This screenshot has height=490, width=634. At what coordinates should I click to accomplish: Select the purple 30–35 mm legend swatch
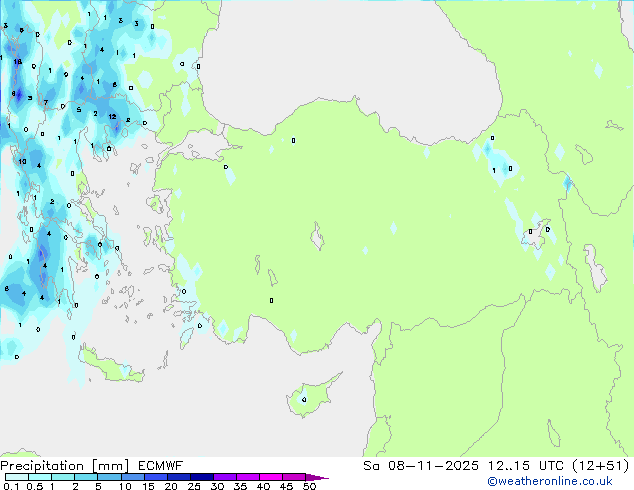[x=225, y=478]
